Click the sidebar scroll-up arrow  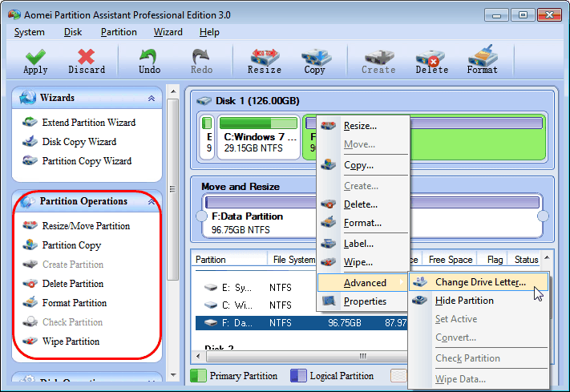tap(173, 91)
